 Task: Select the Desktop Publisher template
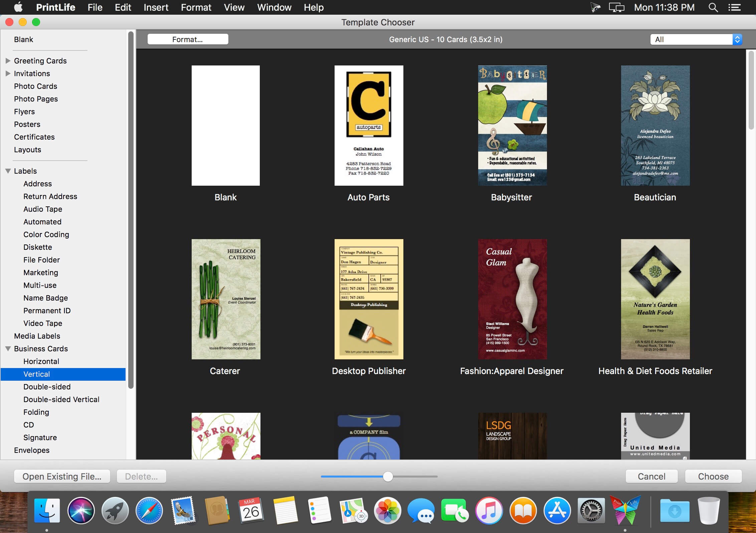point(369,299)
